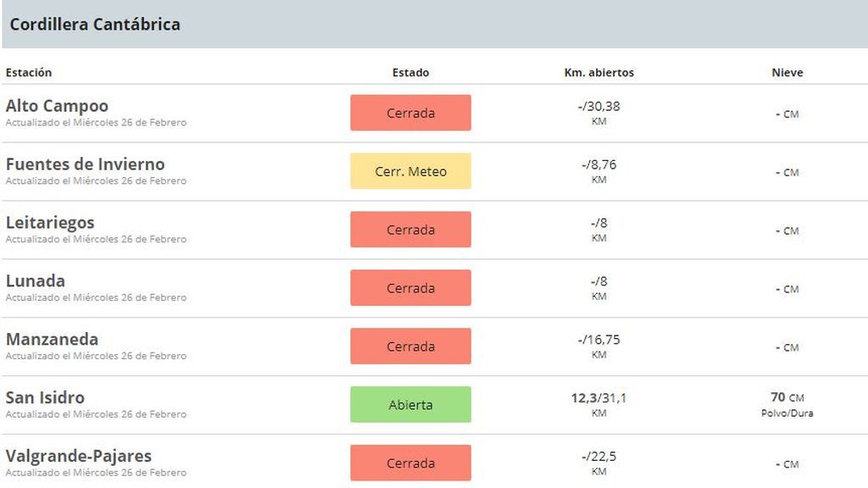Open the Fuentes de Invierno station link
This screenshot has width=868, height=488.
point(86,164)
